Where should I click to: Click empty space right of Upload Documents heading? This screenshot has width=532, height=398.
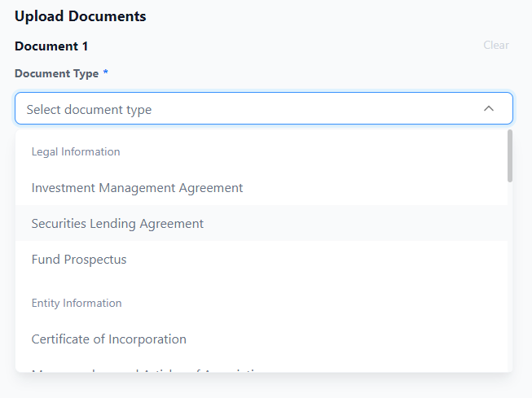click(x=326, y=16)
